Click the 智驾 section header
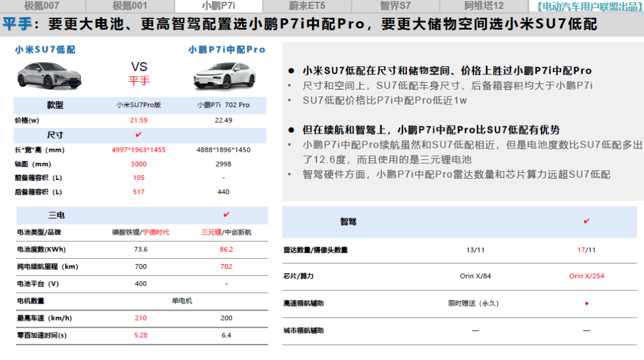Image resolution: width=644 pixels, height=360 pixels. (x=348, y=222)
